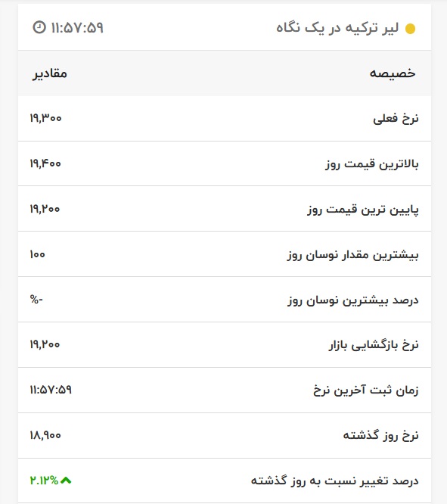Click the daily high value 19,400
This screenshot has width=447, height=504.
coord(45,163)
